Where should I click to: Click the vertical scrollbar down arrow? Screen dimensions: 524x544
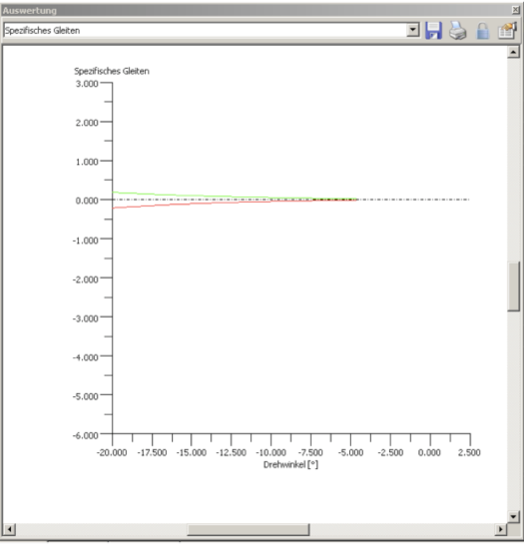point(513,516)
